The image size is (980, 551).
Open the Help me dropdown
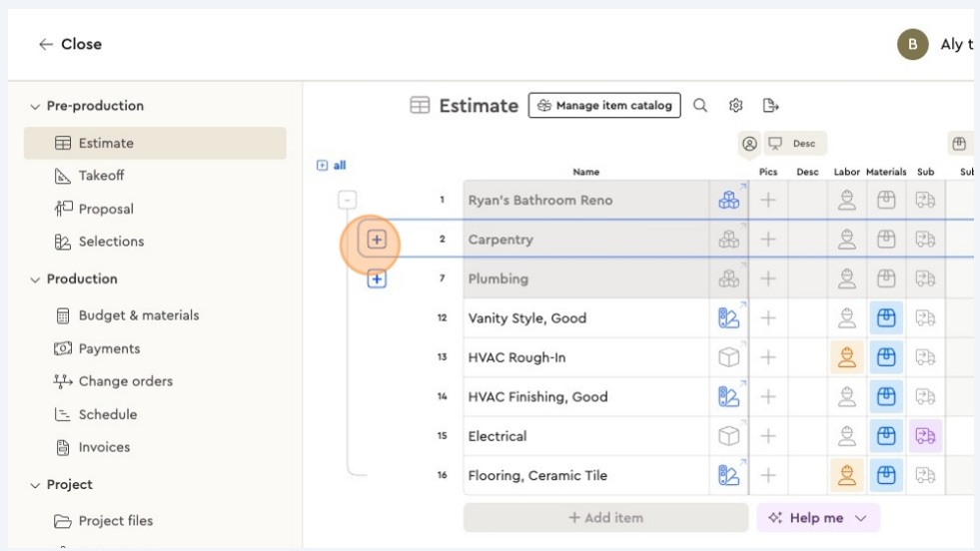817,518
